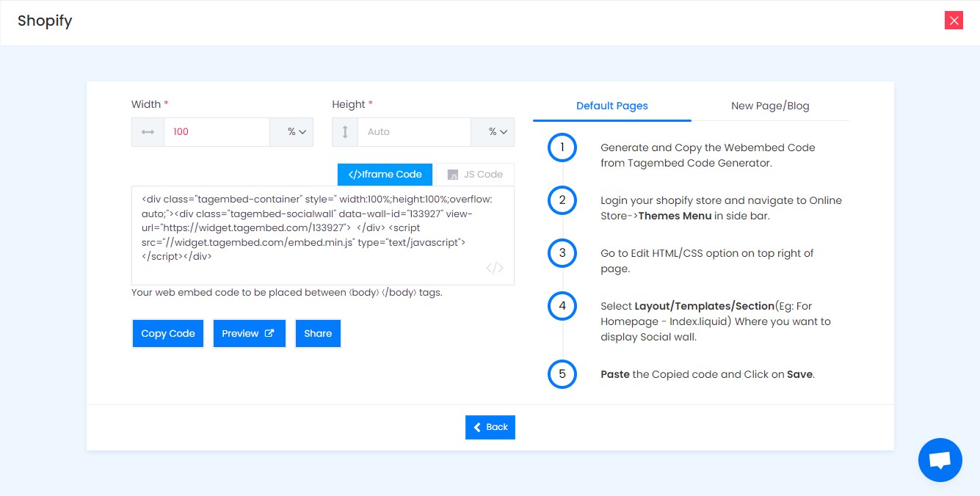Open the height unit % dropdown
Viewport: 980px width, 496px height.
point(493,132)
